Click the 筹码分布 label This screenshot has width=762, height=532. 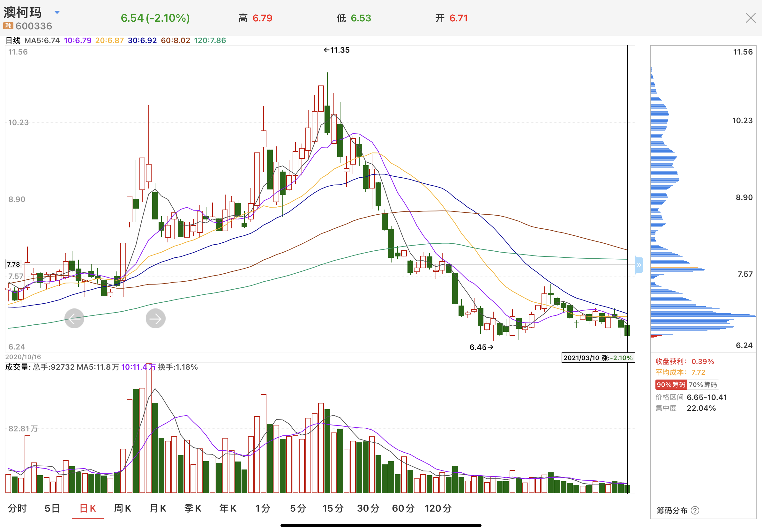[672, 510]
